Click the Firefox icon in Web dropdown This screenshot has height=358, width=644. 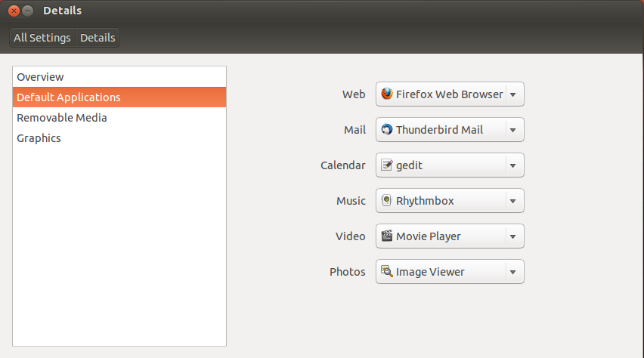[386, 94]
